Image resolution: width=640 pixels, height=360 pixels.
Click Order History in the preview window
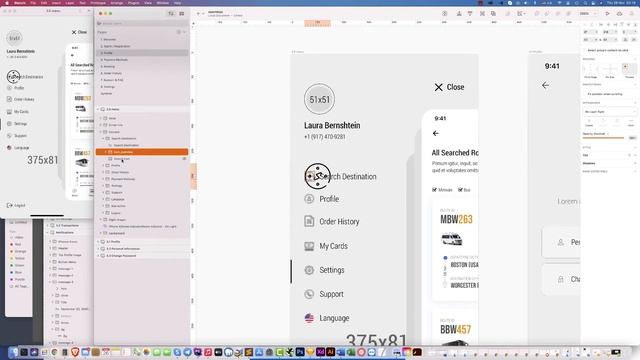(x=24, y=99)
